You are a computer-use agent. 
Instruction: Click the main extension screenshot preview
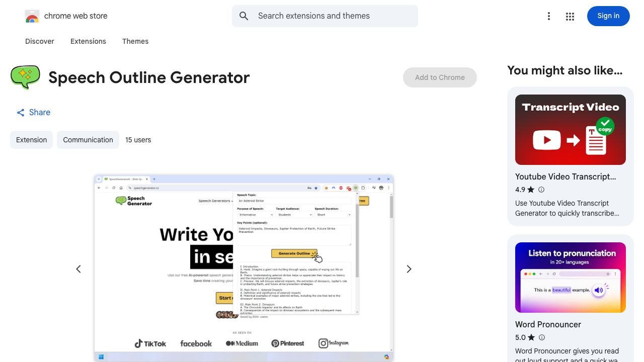tap(244, 268)
